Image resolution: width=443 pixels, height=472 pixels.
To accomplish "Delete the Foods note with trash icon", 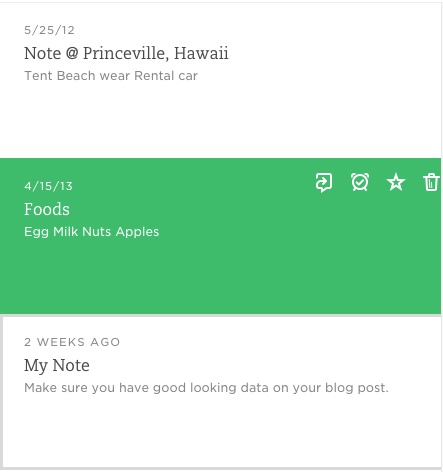I will pyautogui.click(x=431, y=182).
